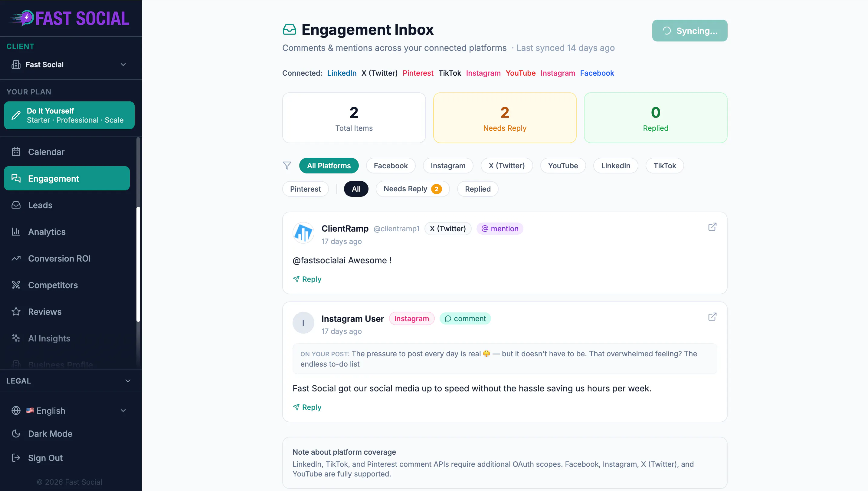
Task: Show the Needs Reply status tab
Action: [x=412, y=189]
